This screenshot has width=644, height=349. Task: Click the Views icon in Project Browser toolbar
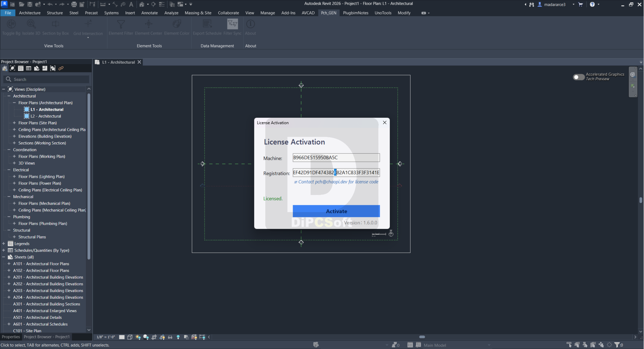[x=13, y=68]
